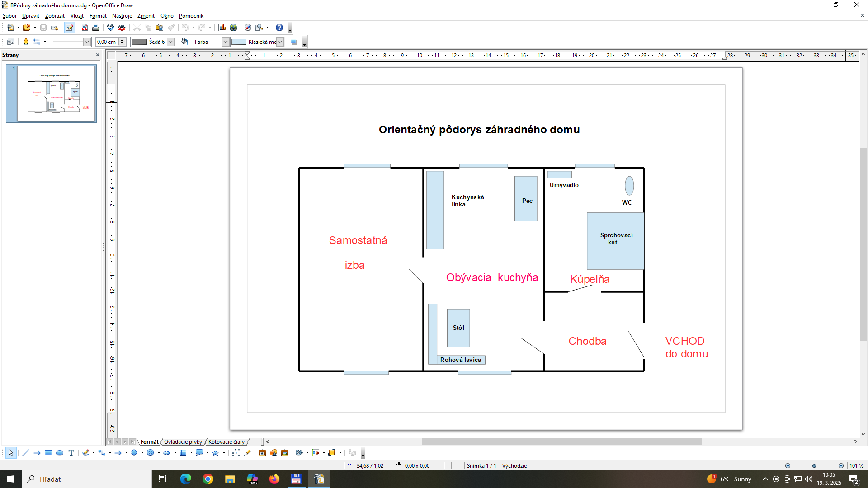Select the page 1 thumbnail in Strany
The height and width of the screenshot is (488, 868).
pyautogui.click(x=56, y=94)
